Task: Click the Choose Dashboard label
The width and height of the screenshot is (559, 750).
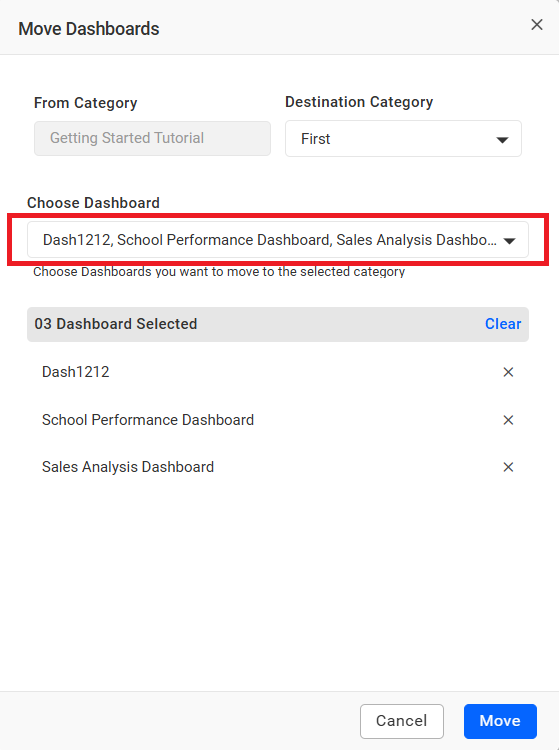Action: 93,203
